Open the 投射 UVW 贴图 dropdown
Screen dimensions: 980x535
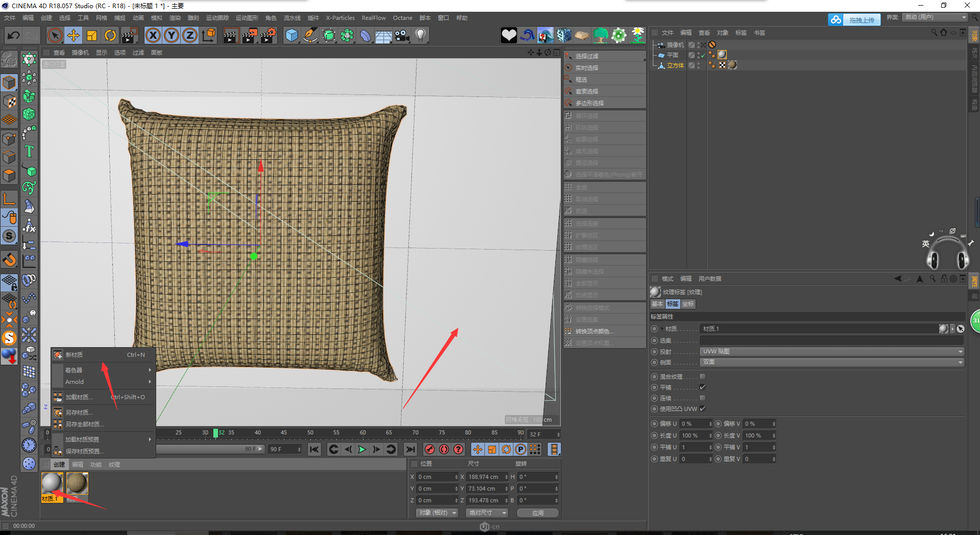pyautogui.click(x=832, y=352)
